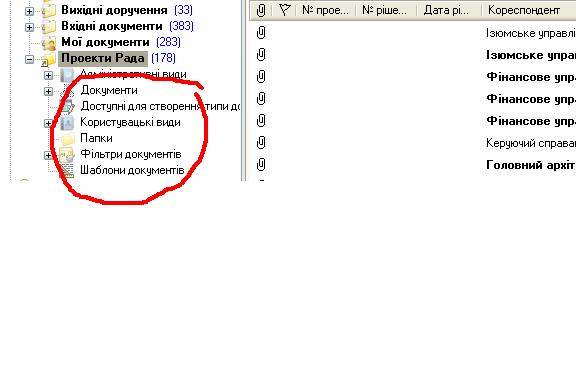Select the non-bold Ізюмське управлі cell

pyautogui.click(x=530, y=33)
